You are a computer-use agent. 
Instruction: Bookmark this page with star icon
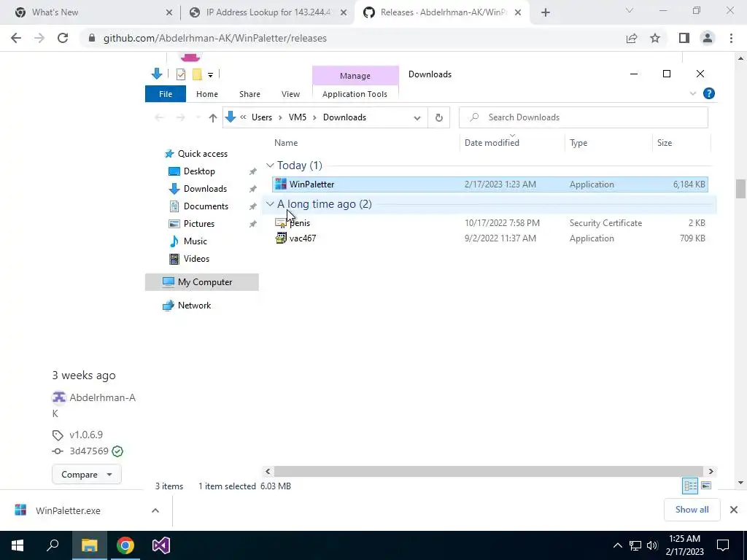coord(655,38)
